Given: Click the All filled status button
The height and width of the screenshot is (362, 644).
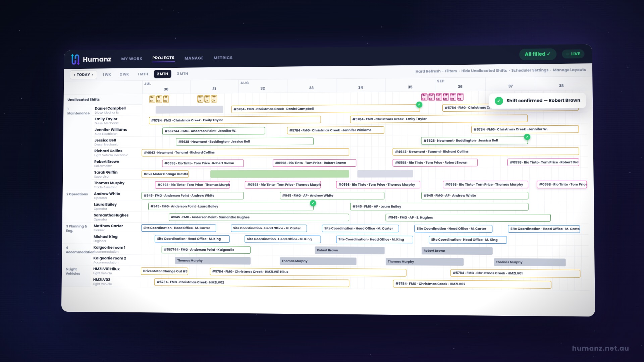Looking at the screenshot, I should click(x=538, y=54).
